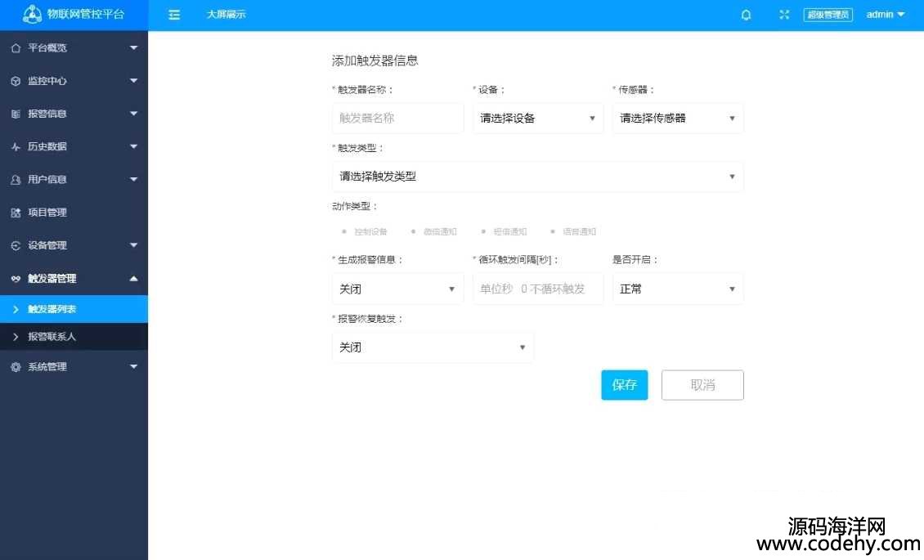The width and height of the screenshot is (924, 560).
Task: Focus the 循环触发间隔 seconds input field
Action: pyautogui.click(x=538, y=289)
